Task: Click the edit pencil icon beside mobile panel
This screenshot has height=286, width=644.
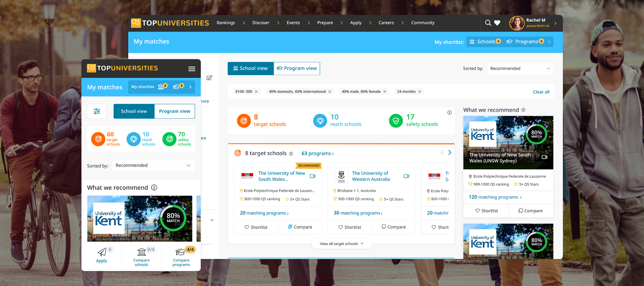Action: (x=209, y=78)
